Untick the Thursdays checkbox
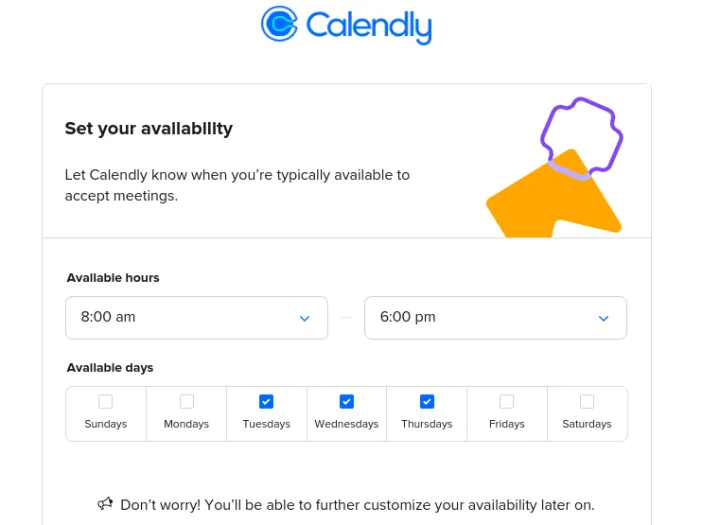 pyautogui.click(x=427, y=402)
